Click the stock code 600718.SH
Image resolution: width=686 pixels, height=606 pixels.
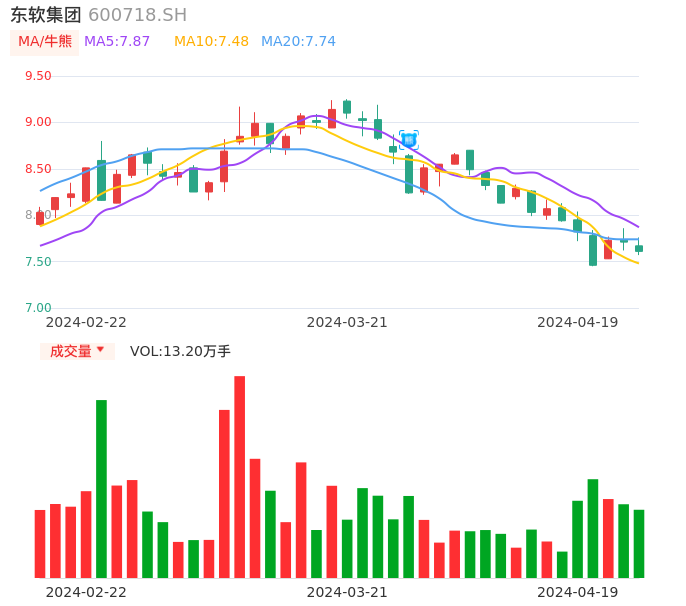point(137,15)
